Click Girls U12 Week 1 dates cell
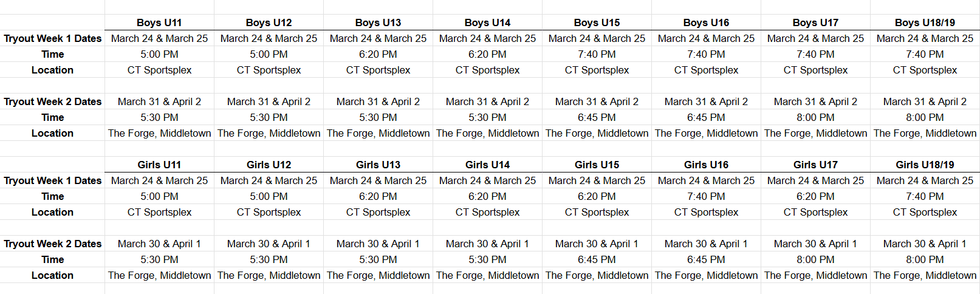 [269, 180]
